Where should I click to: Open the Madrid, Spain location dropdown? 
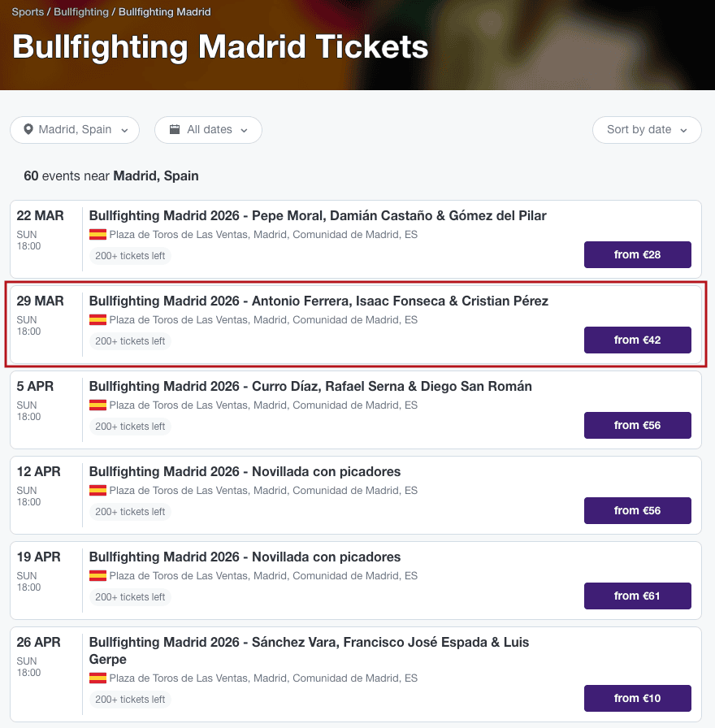click(75, 130)
